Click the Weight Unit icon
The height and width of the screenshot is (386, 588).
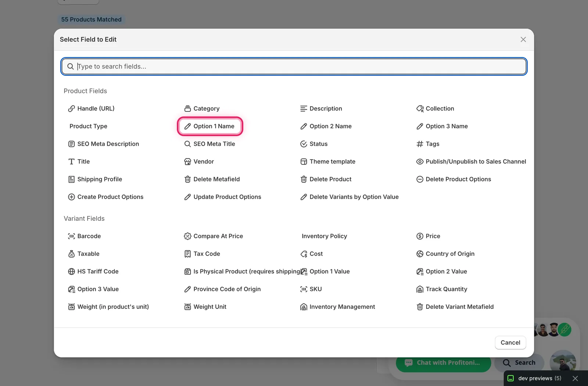pos(187,307)
